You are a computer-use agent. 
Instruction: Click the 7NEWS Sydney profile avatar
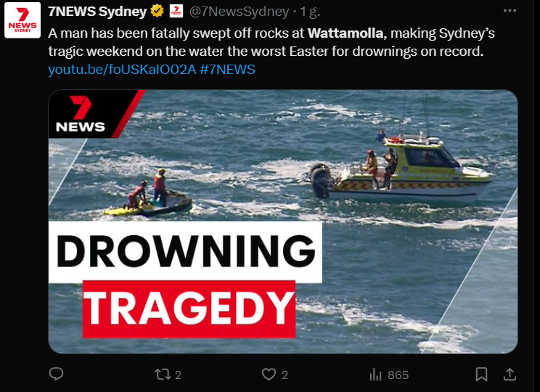click(22, 20)
